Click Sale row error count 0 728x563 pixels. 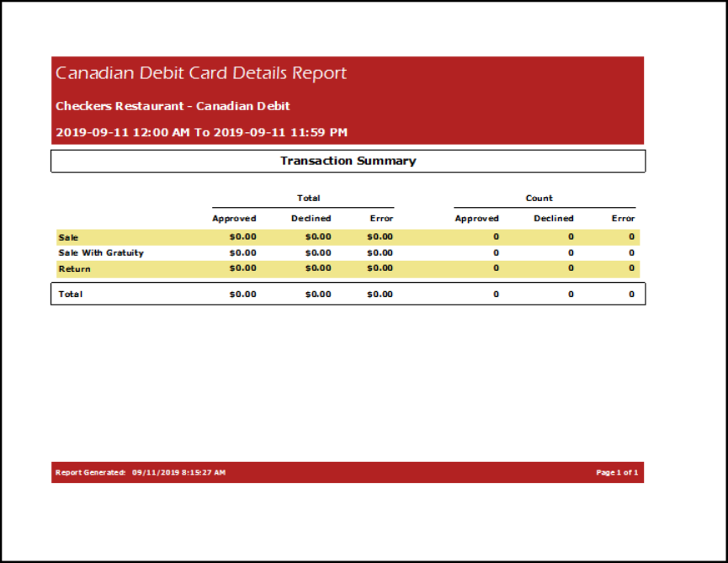pos(631,236)
